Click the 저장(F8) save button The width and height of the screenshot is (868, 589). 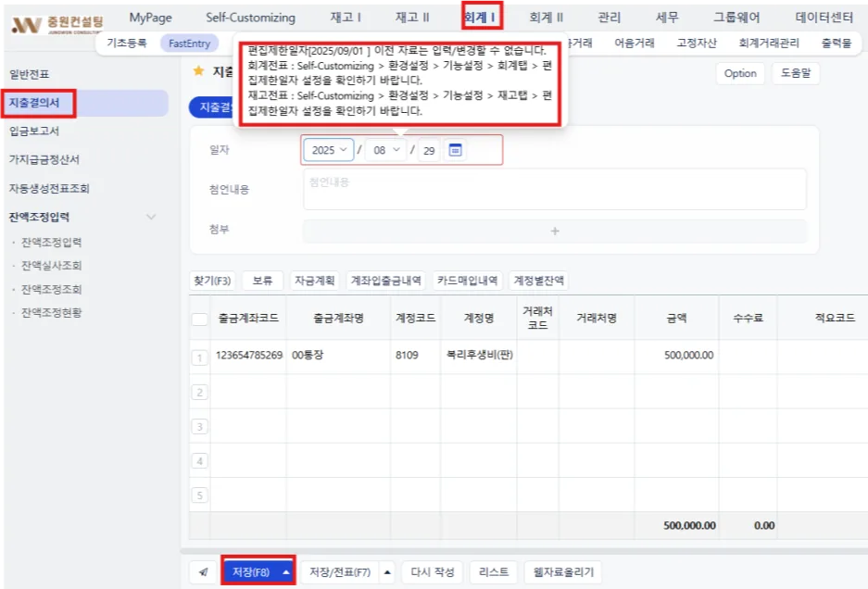pos(251,571)
